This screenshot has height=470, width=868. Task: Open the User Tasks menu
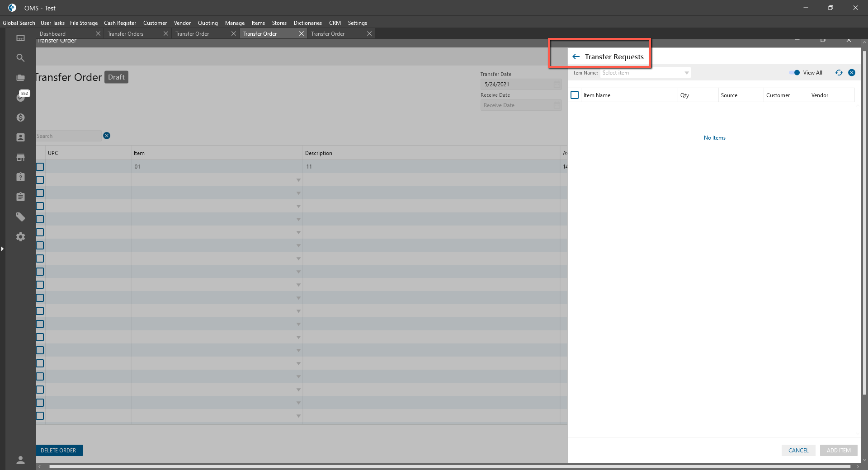coord(52,23)
